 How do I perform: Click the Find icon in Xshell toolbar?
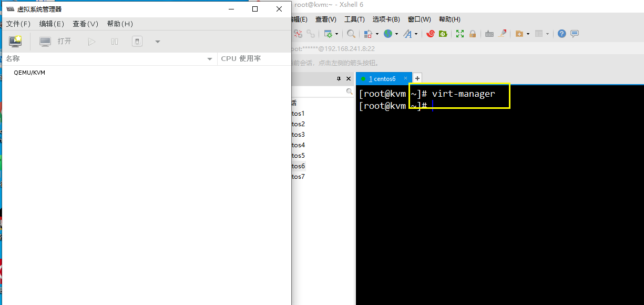(351, 33)
